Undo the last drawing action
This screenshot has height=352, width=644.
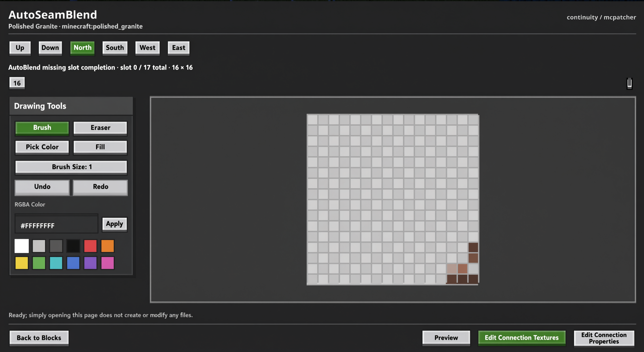(42, 187)
